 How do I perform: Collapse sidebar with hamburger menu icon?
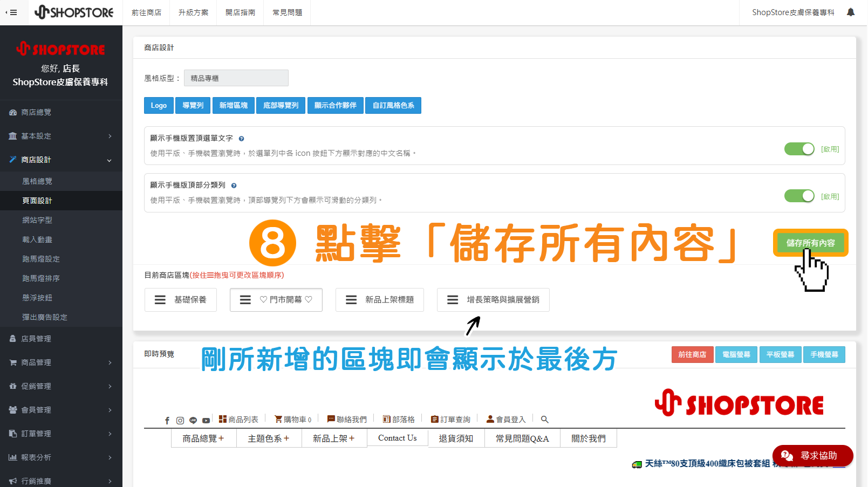click(11, 12)
